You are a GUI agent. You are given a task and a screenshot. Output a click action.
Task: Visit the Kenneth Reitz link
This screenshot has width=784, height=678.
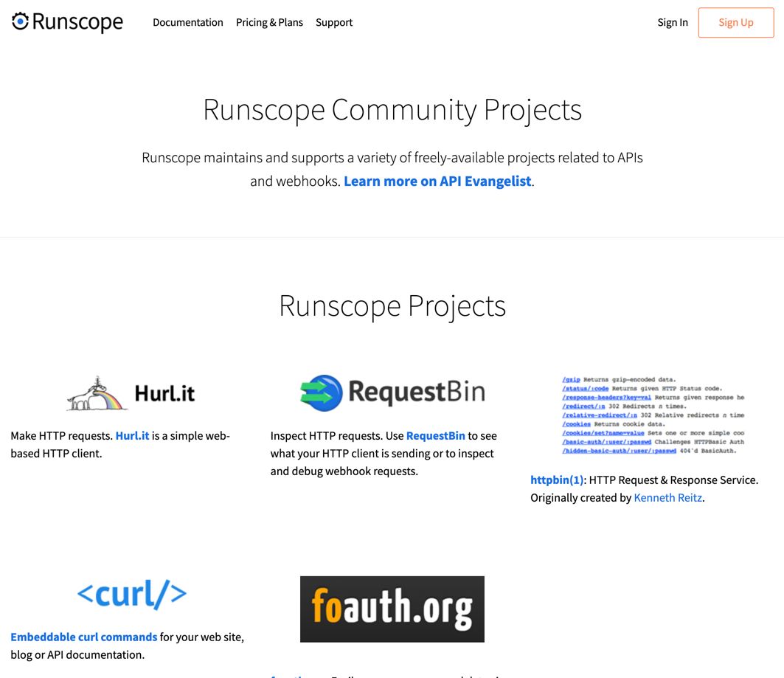click(x=668, y=497)
